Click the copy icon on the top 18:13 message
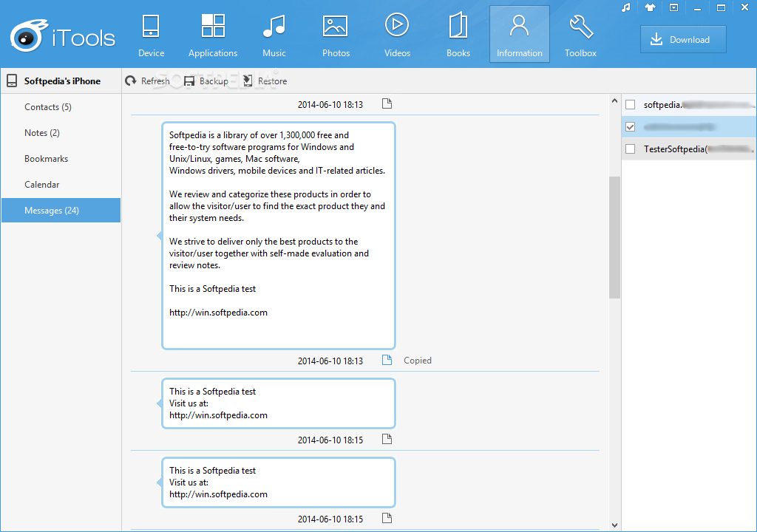This screenshot has height=532, width=757. point(387,103)
